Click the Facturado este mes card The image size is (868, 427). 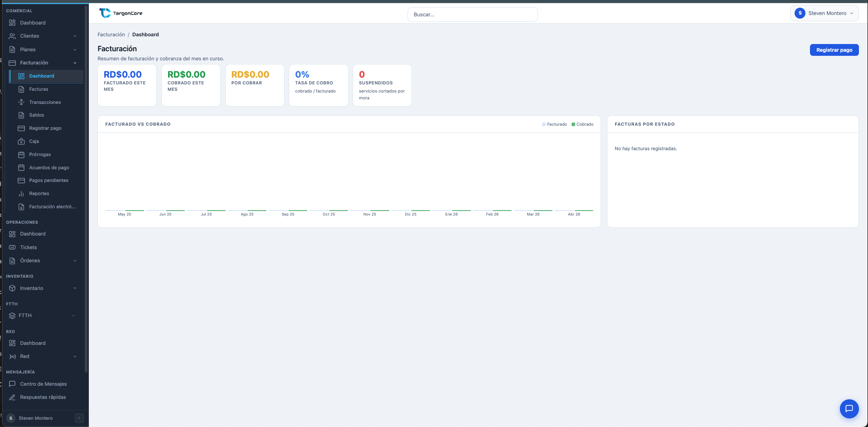[127, 85]
